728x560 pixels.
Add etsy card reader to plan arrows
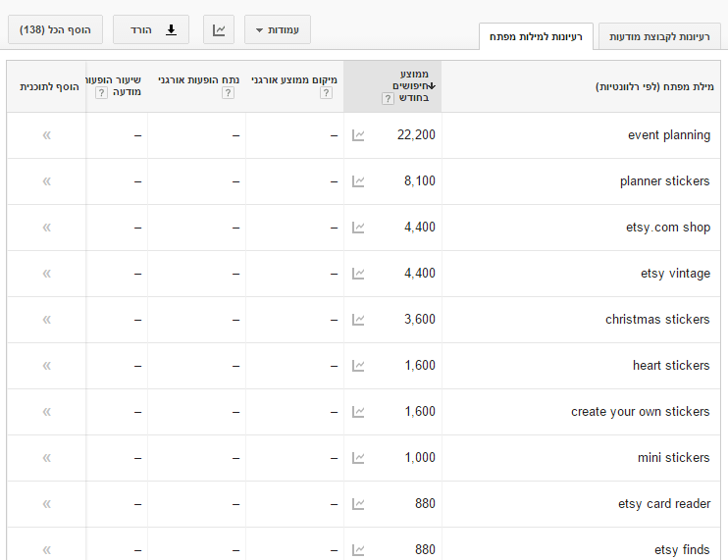[46, 504]
